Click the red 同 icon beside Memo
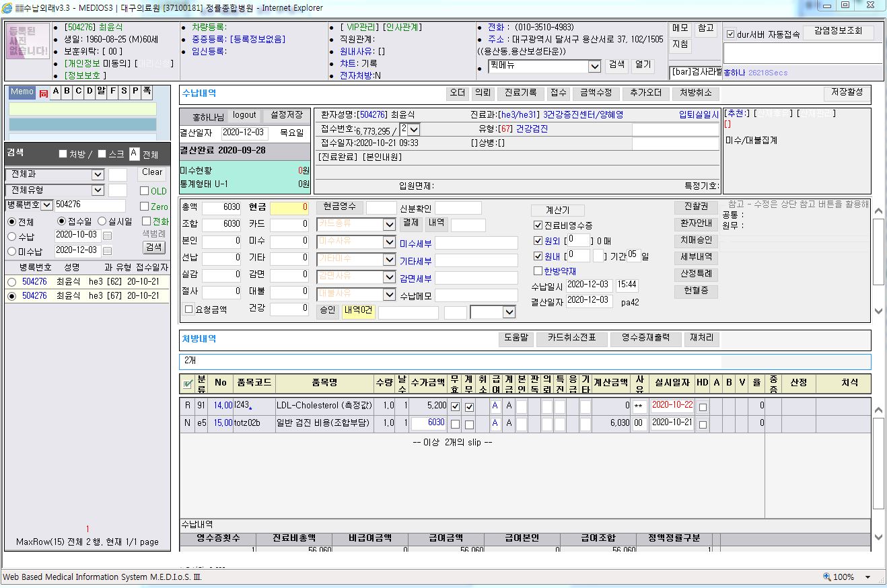The height and width of the screenshot is (588, 887). point(44,94)
